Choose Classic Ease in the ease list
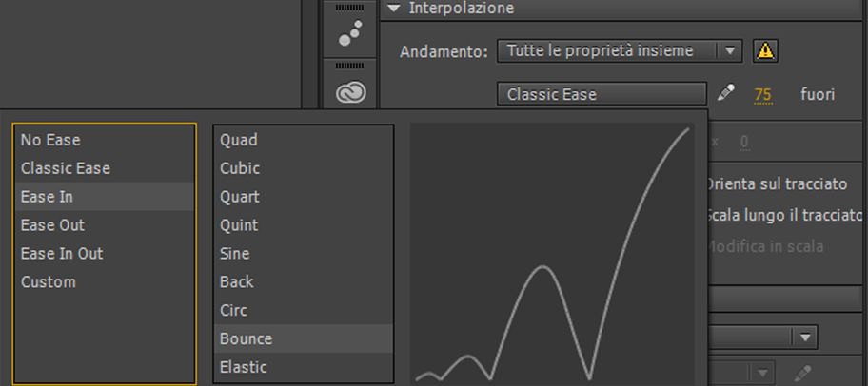Image resolution: width=868 pixels, height=386 pixels. [66, 168]
